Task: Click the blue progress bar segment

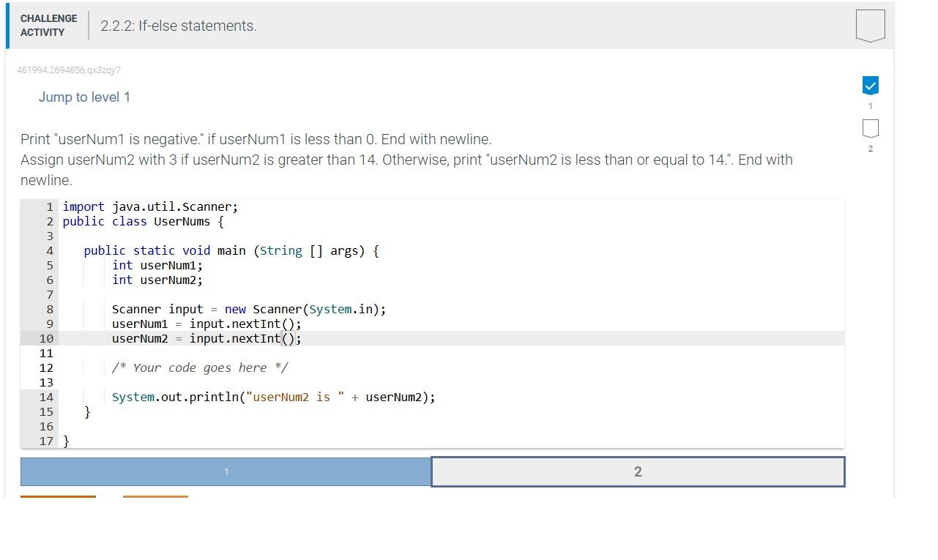Action: pos(225,471)
